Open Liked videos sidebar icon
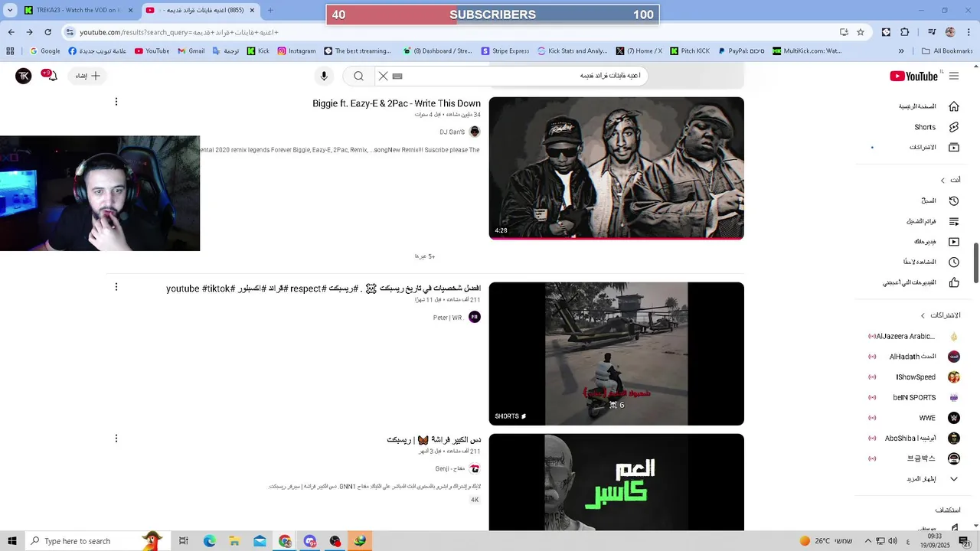This screenshot has height=551, width=980. (x=954, y=282)
